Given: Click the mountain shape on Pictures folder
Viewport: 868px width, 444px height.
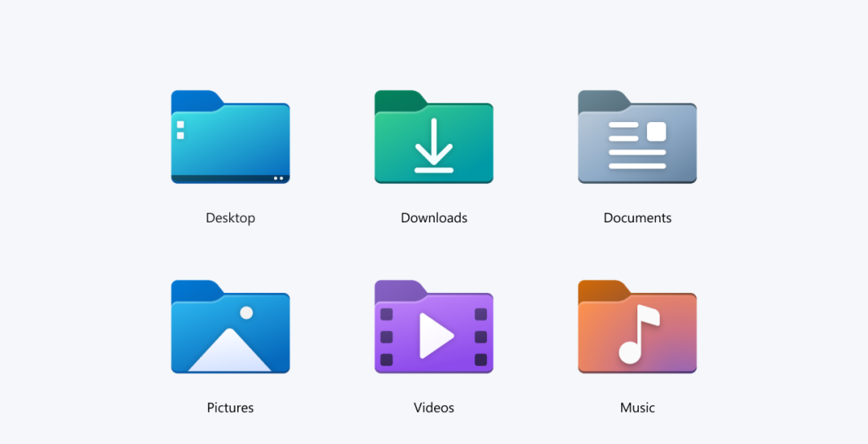Looking at the screenshot, I should (230, 355).
